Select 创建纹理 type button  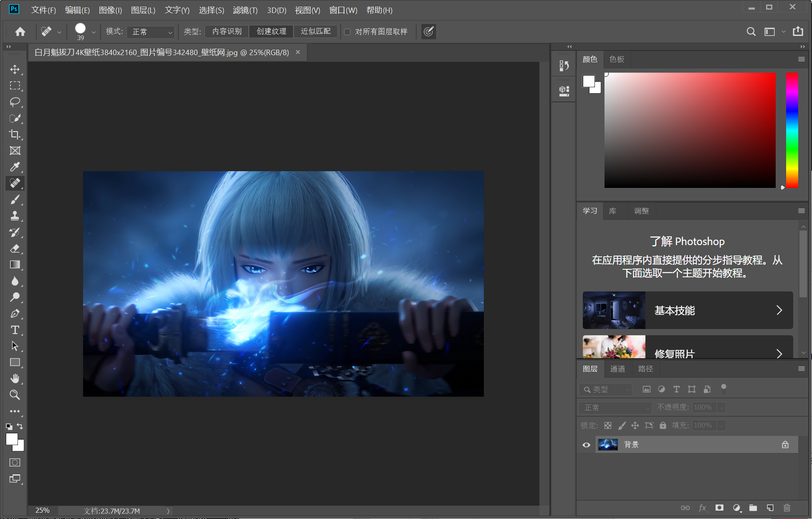(271, 31)
